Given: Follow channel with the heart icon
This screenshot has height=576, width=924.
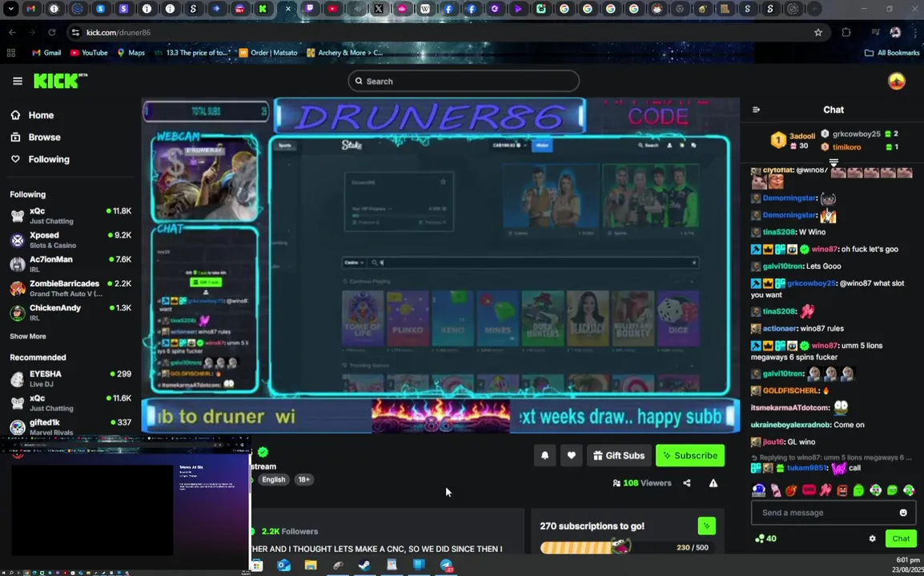Looking at the screenshot, I should [571, 455].
